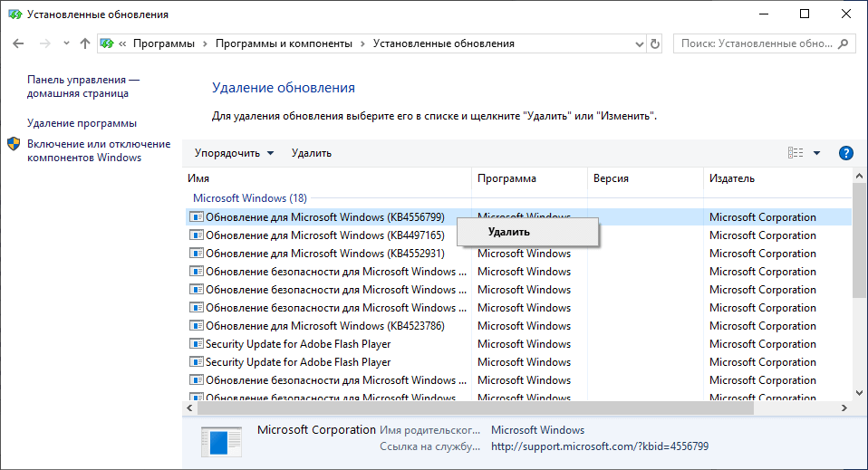Click Программы in the breadcrumb
The width and height of the screenshot is (868, 470).
point(164,43)
